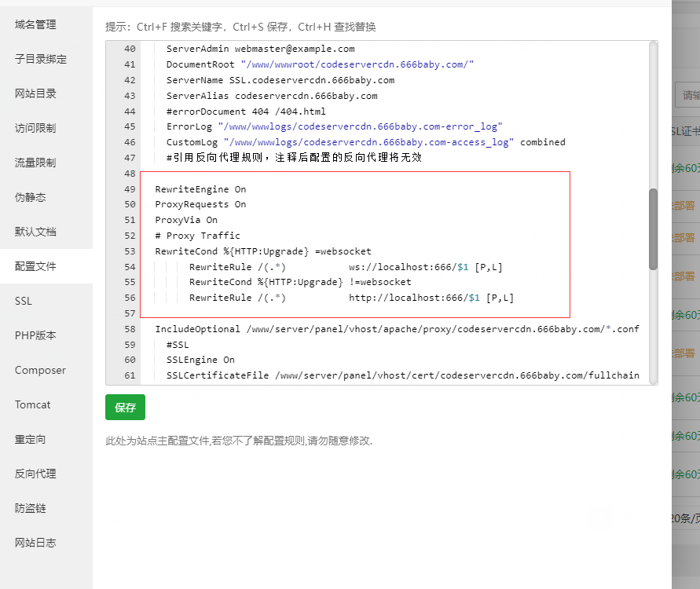Viewport: 700px width, 589px height.
Task: Open the SSL settings tab
Action: click(x=24, y=301)
